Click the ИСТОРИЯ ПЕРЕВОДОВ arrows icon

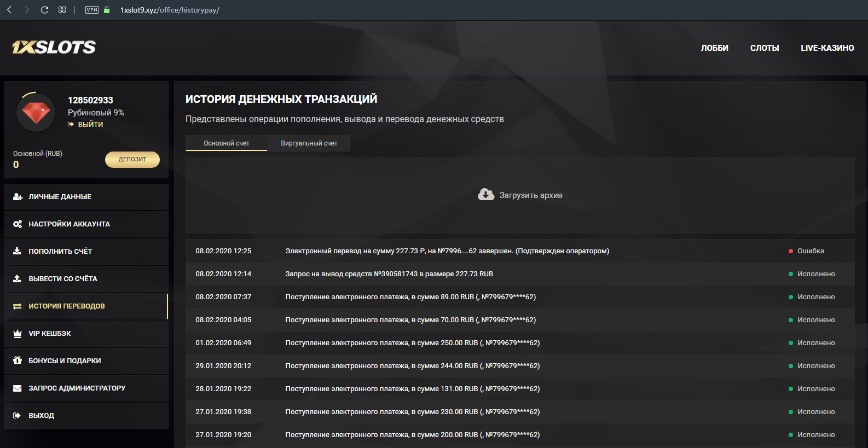pos(18,306)
